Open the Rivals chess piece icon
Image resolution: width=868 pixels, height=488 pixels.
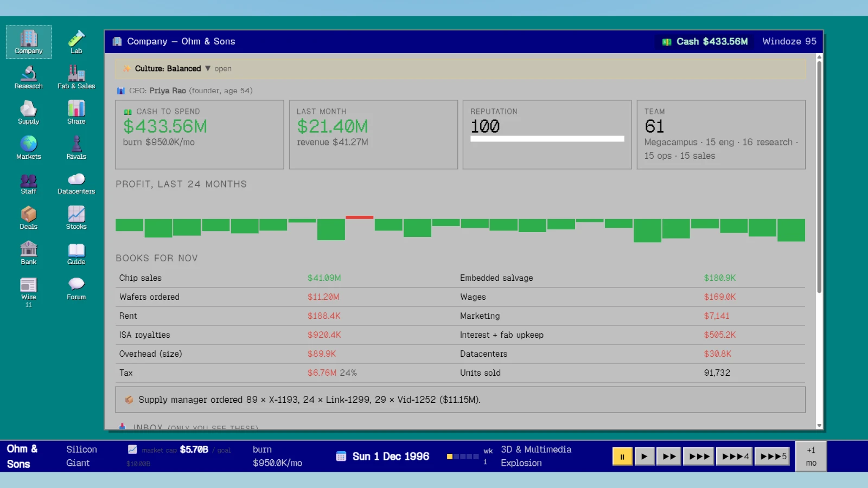pyautogui.click(x=76, y=147)
